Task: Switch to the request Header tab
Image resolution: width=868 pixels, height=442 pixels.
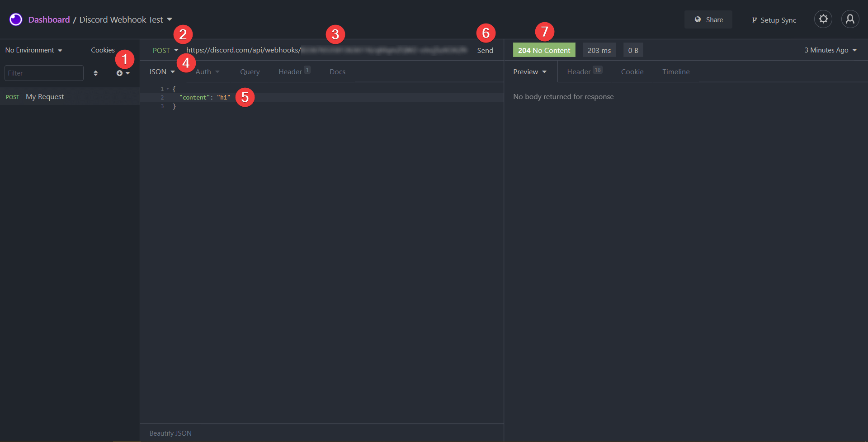Action: tap(294, 71)
